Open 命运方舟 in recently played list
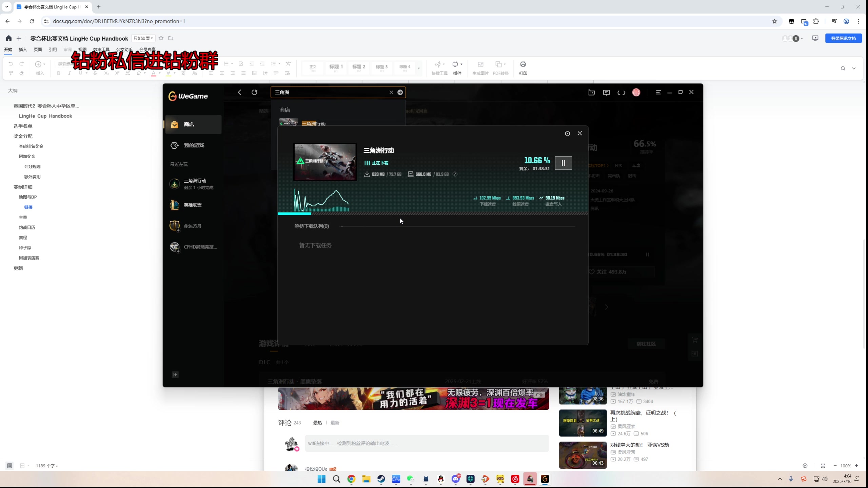Image resolution: width=868 pixels, height=488 pixels. 193,226
